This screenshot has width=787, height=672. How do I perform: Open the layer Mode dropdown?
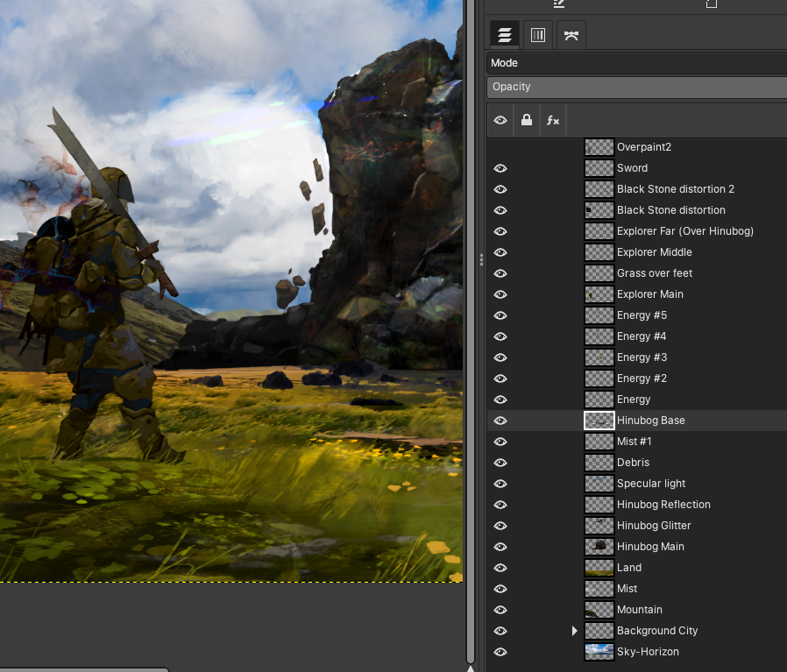(637, 63)
